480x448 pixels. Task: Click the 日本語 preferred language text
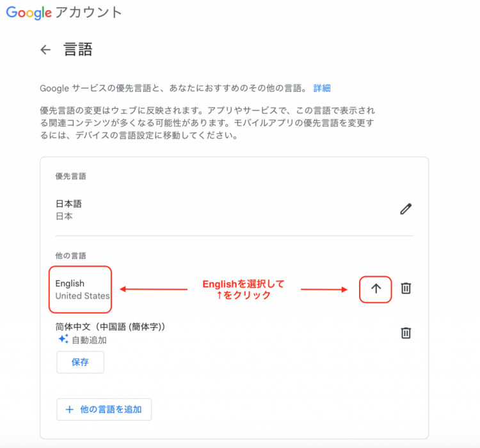(x=68, y=204)
